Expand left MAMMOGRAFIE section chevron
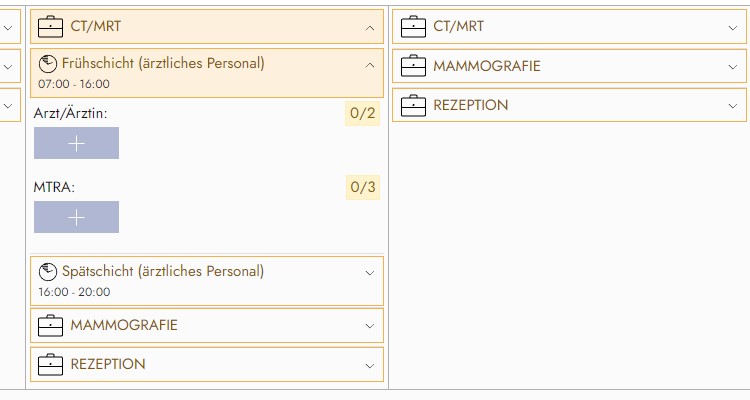The image size is (750, 400). pyautogui.click(x=370, y=325)
